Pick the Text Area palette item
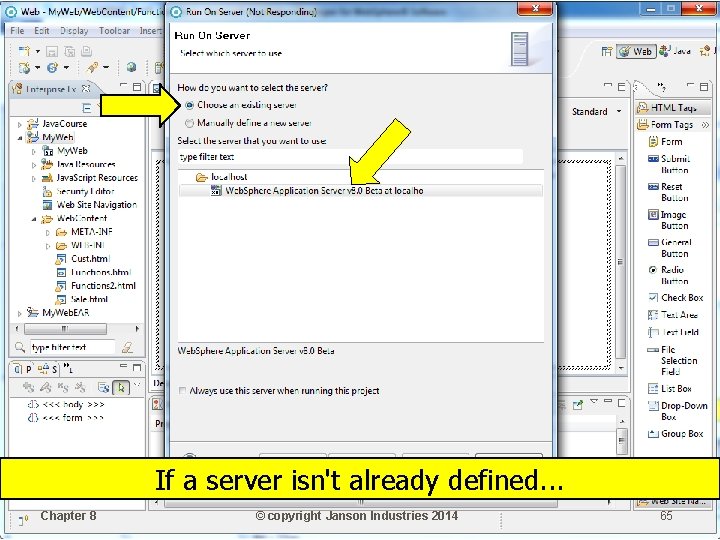Viewport: 720px width, 540px height. pyautogui.click(x=673, y=315)
